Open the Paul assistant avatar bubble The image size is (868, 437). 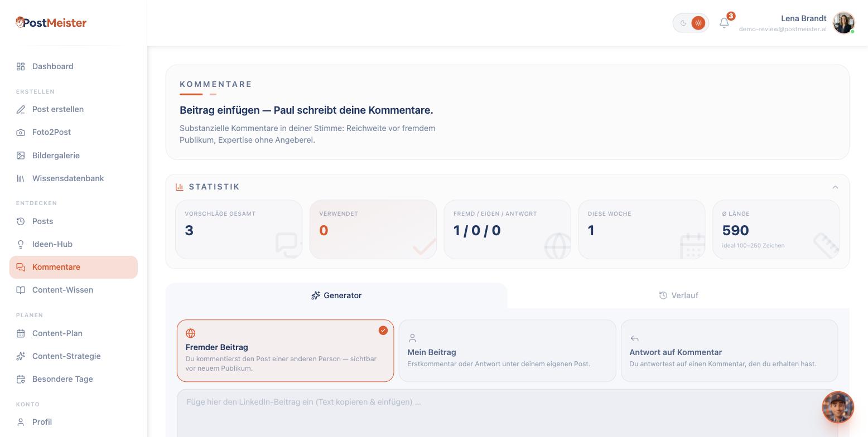pos(838,407)
